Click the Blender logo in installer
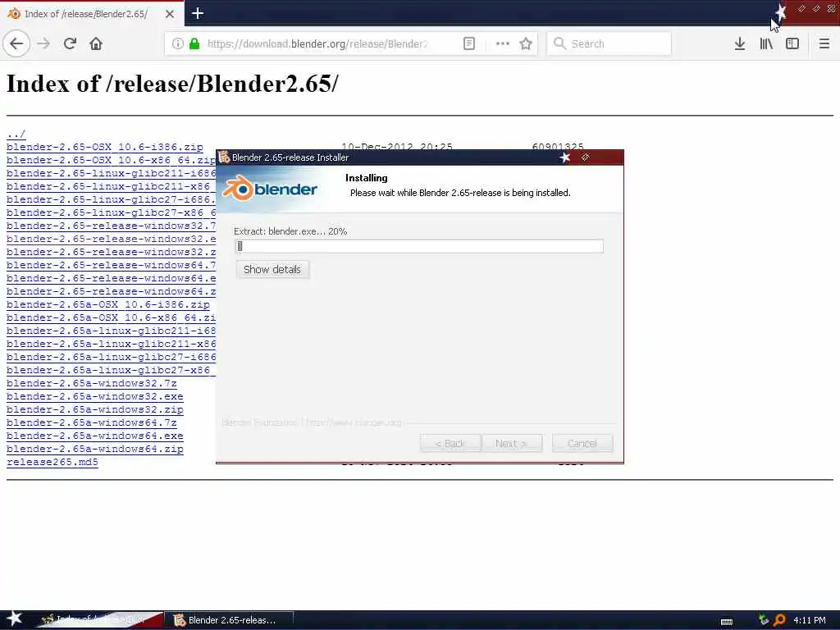The height and width of the screenshot is (630, 840). [x=270, y=189]
